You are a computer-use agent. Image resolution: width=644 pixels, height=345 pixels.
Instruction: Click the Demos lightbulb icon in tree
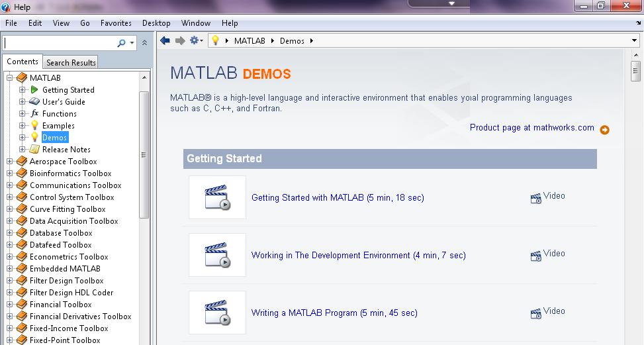[34, 137]
